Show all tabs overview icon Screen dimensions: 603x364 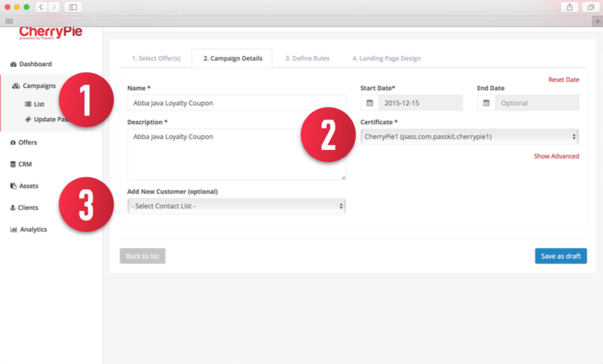591,7
